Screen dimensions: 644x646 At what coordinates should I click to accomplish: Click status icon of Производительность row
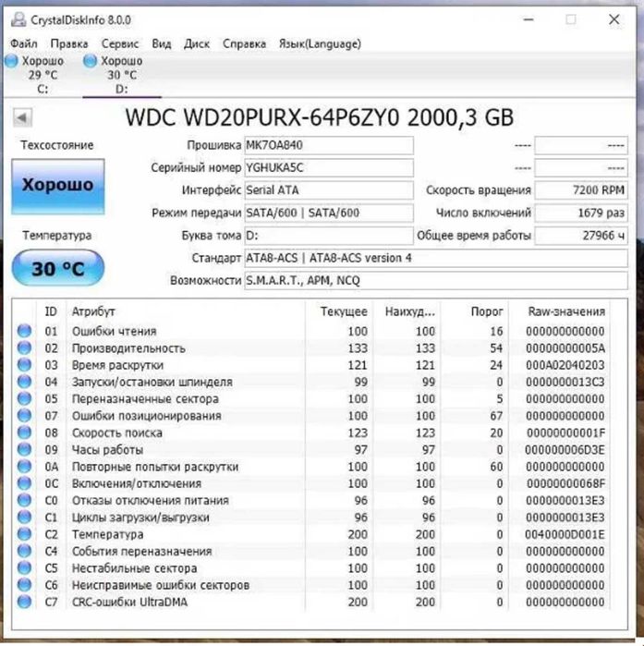point(24,348)
